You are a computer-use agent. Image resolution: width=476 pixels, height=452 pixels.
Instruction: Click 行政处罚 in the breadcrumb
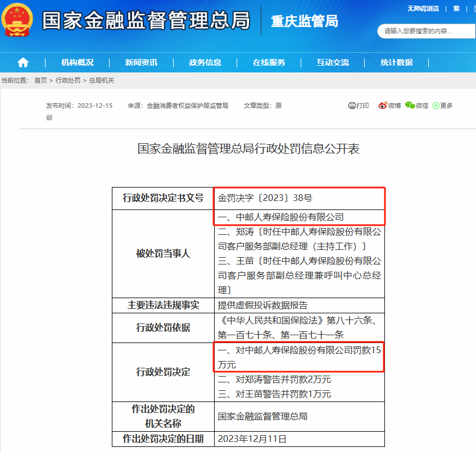click(68, 80)
